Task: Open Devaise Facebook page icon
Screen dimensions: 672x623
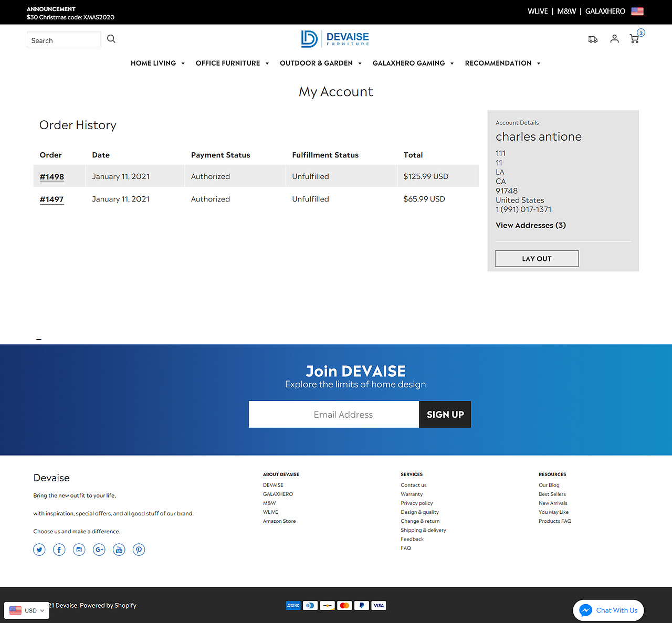Action: pos(59,550)
